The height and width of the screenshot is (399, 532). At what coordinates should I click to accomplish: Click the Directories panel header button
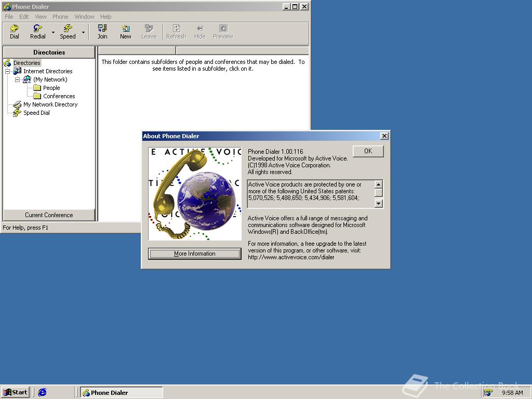[x=49, y=52]
